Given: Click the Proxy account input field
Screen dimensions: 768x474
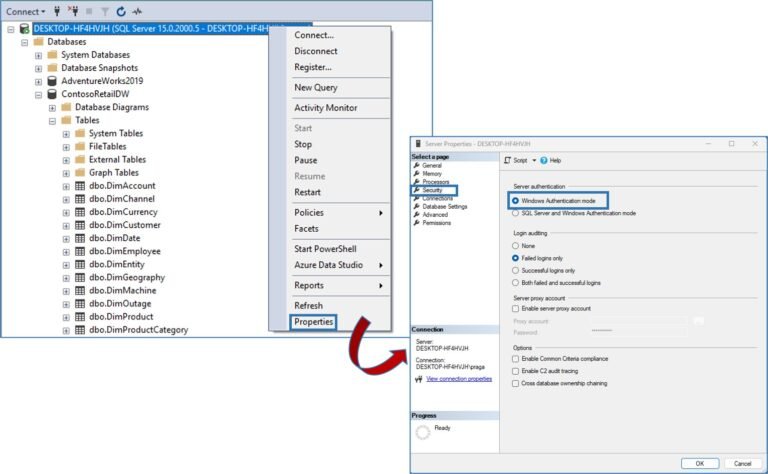Looking at the screenshot, I should (x=639, y=321).
